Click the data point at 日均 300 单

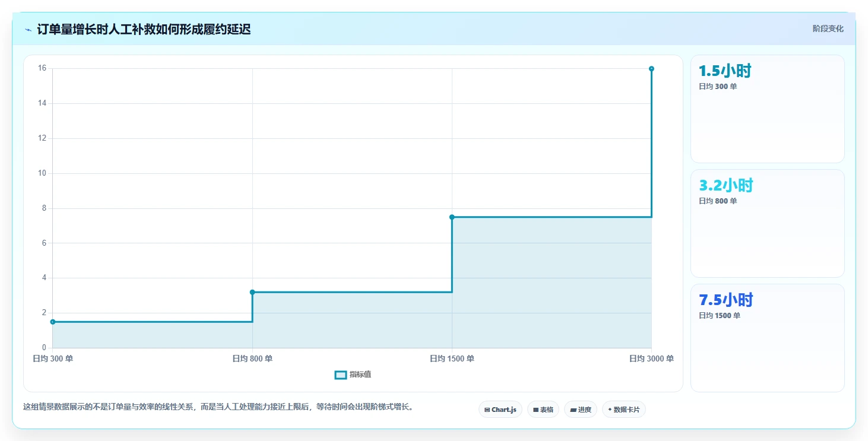pyautogui.click(x=53, y=322)
